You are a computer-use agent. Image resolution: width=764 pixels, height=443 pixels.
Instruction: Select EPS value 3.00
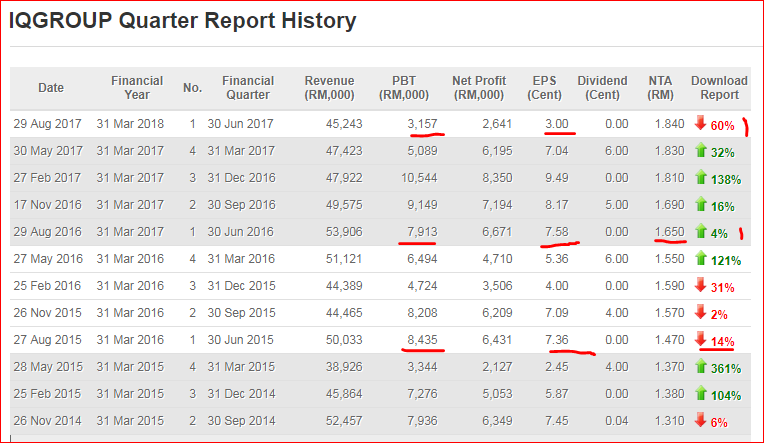point(557,124)
